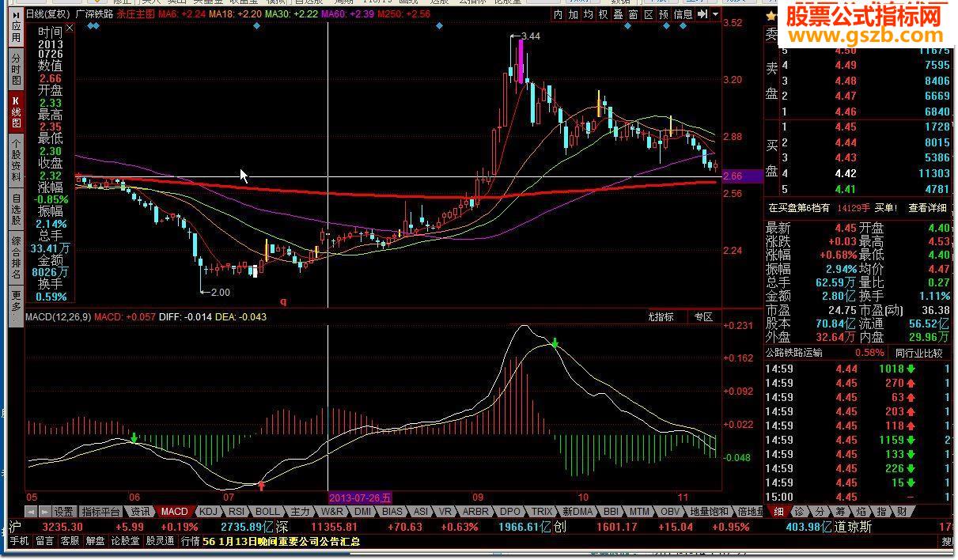This screenshot has width=958, height=560.
Task: Select the DPO indicator tab
Action: pyautogui.click(x=510, y=511)
